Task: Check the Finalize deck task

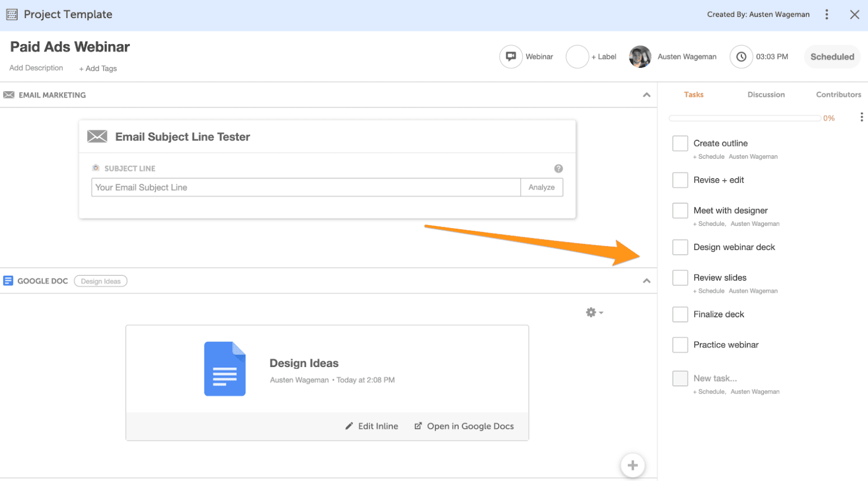Action: pos(680,314)
